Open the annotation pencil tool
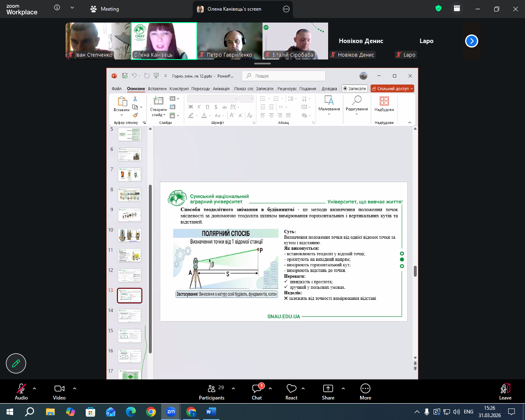Viewport: 525px width, 420px height. (x=16, y=363)
